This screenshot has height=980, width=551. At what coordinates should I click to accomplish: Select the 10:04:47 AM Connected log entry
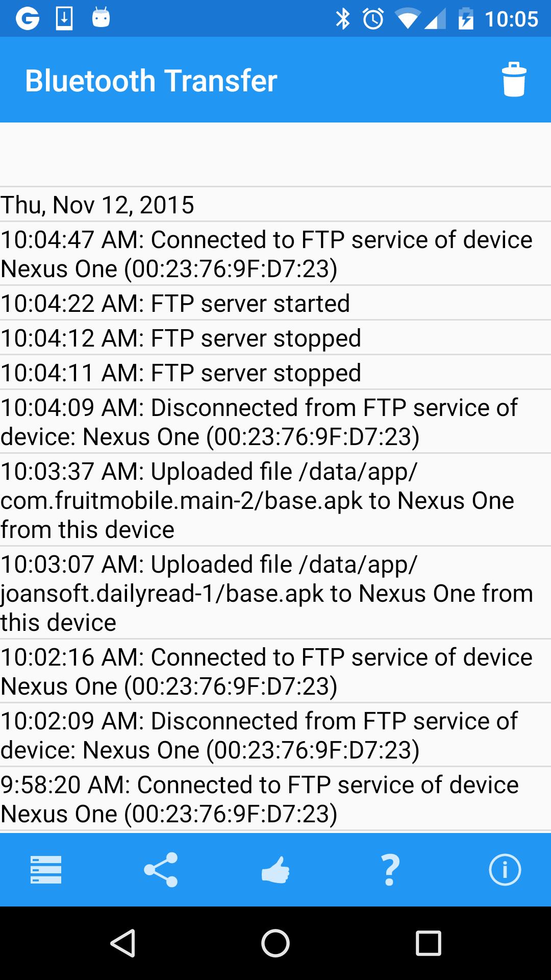coord(275,254)
